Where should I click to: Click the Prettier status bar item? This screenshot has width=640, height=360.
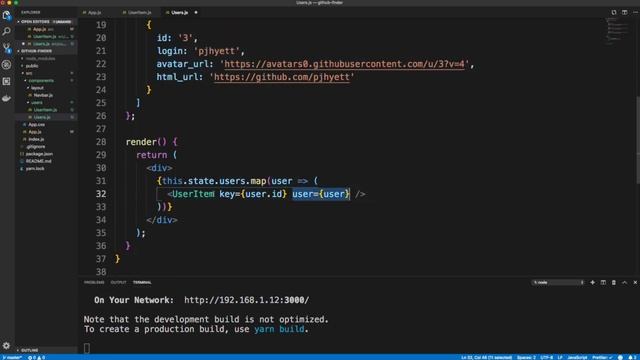click(x=602, y=357)
